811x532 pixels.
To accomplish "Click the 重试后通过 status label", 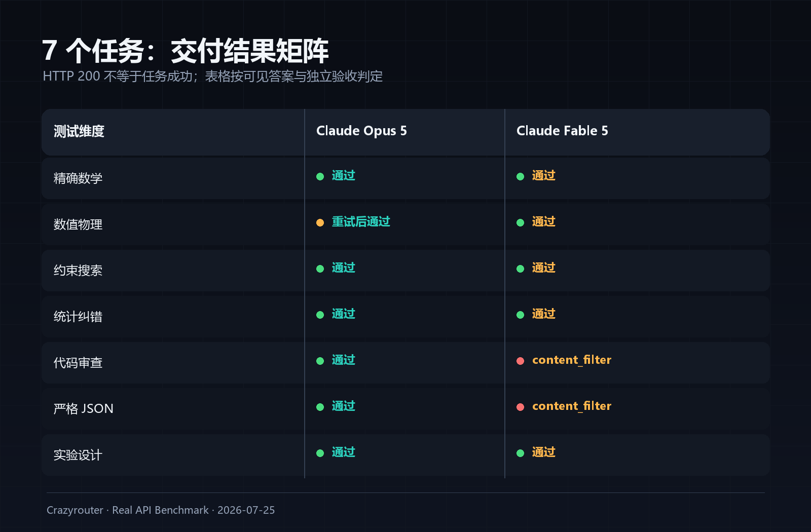I will [x=361, y=221].
